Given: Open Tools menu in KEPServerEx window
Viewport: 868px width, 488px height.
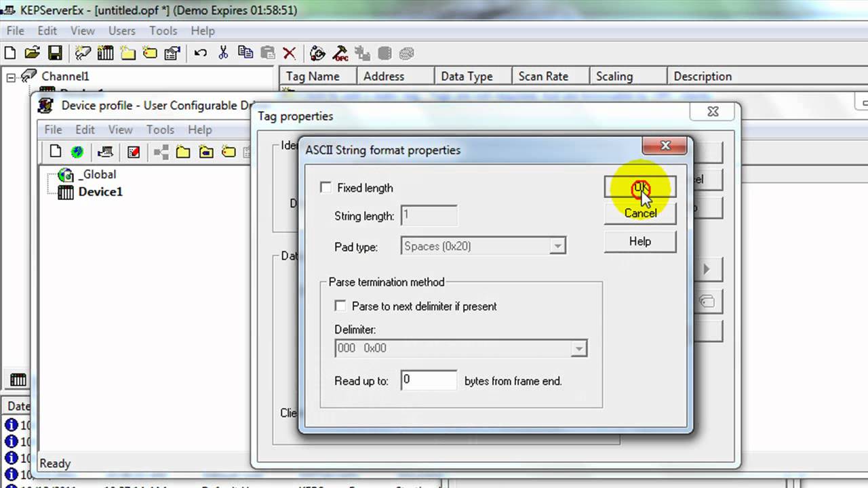Looking at the screenshot, I should pos(163,30).
